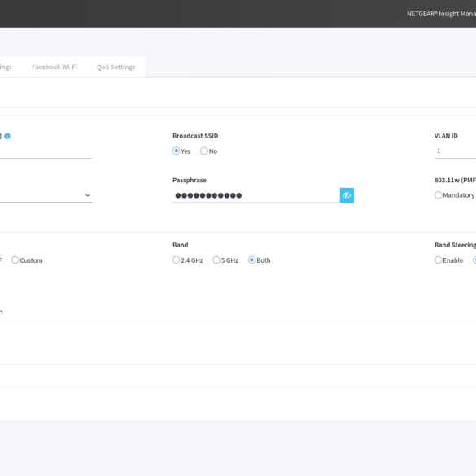Select No for Broadcast SSID

pos(204,151)
